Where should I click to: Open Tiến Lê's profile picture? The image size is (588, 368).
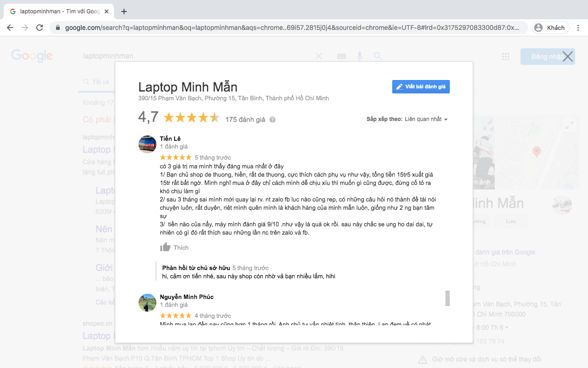tap(147, 144)
